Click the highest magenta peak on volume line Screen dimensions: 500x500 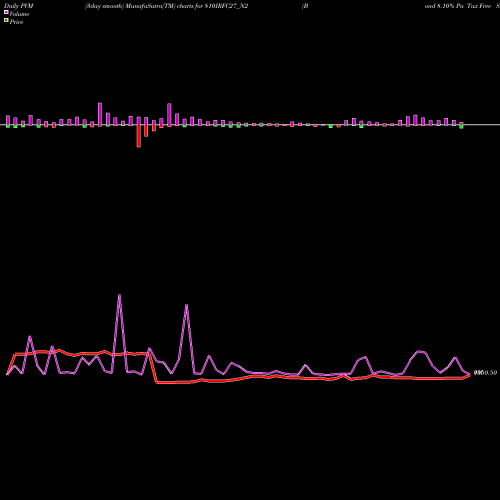click(119, 295)
